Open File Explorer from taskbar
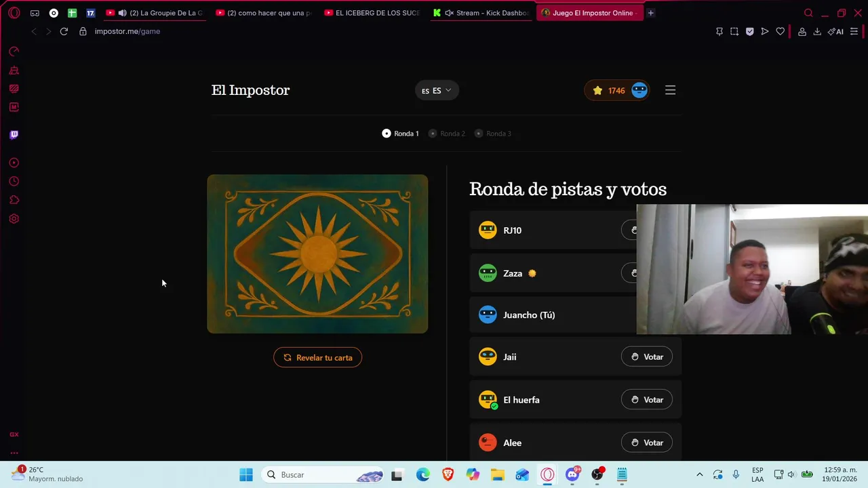 point(498,474)
